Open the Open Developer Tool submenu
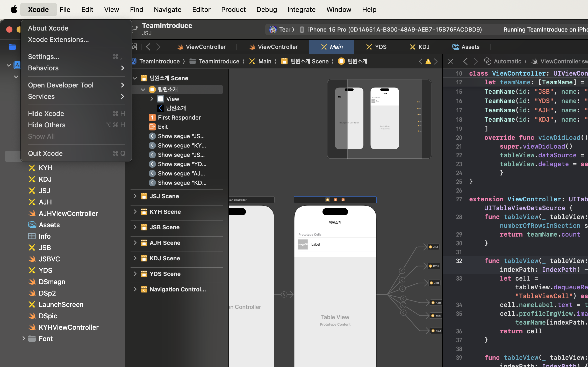The height and width of the screenshot is (367, 588). click(76, 85)
